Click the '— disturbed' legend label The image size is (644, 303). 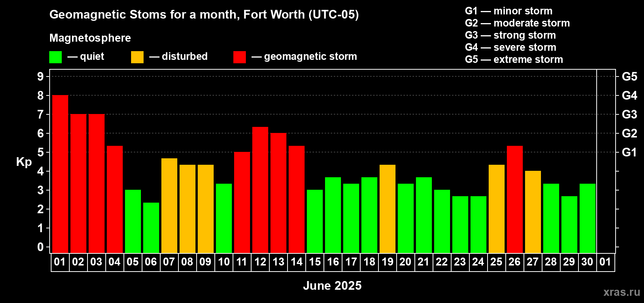(178, 56)
